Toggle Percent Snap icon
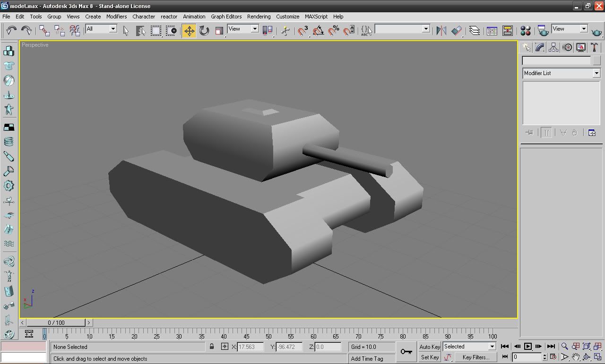 coord(334,31)
